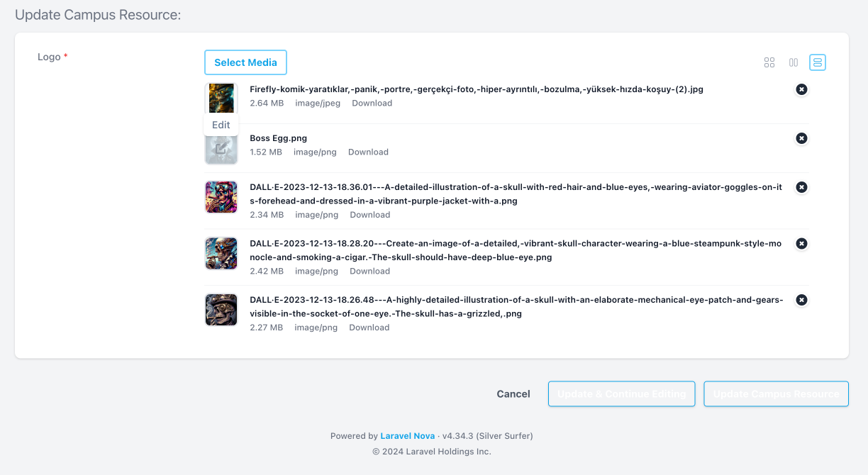868x475 pixels.
Task: Download Boss Egg.png
Action: pyautogui.click(x=368, y=152)
